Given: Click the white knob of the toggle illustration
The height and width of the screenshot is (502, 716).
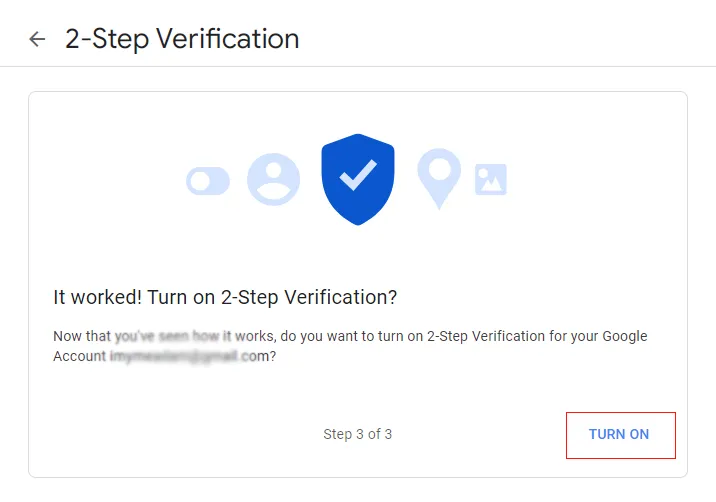Looking at the screenshot, I should tap(200, 181).
